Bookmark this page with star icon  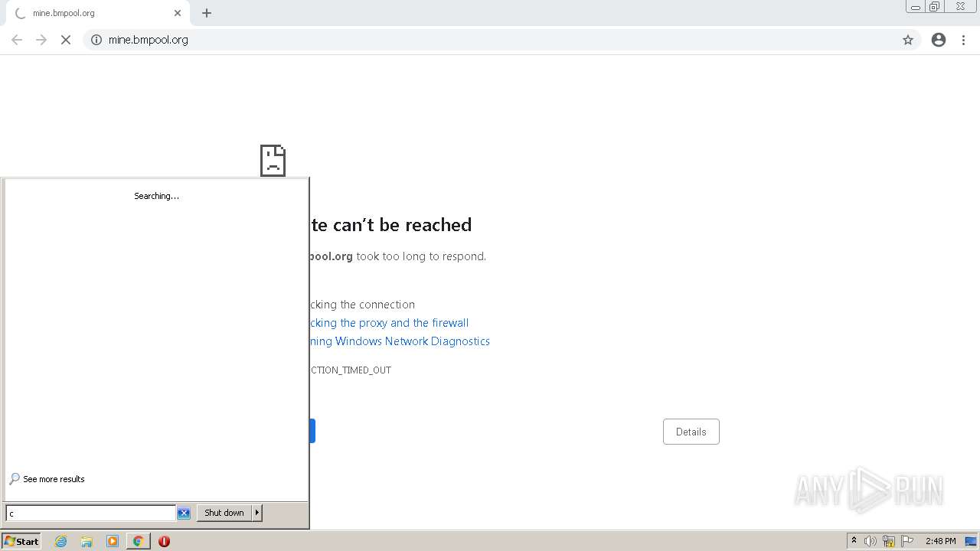click(x=908, y=40)
